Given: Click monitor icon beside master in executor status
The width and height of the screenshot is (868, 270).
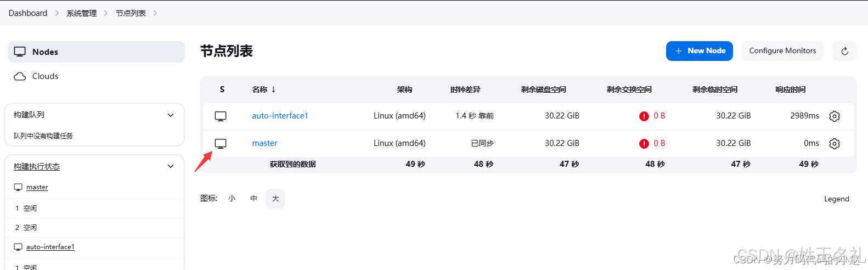Looking at the screenshot, I should [18, 187].
